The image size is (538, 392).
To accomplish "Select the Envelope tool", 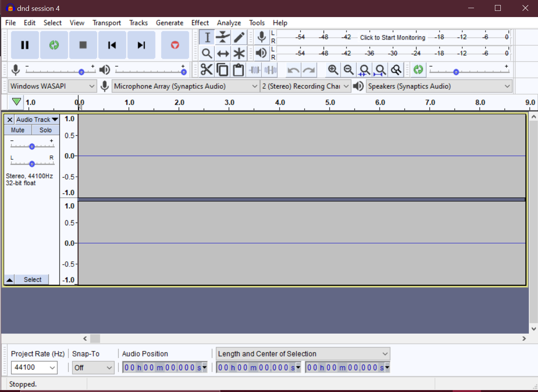I will pos(223,37).
